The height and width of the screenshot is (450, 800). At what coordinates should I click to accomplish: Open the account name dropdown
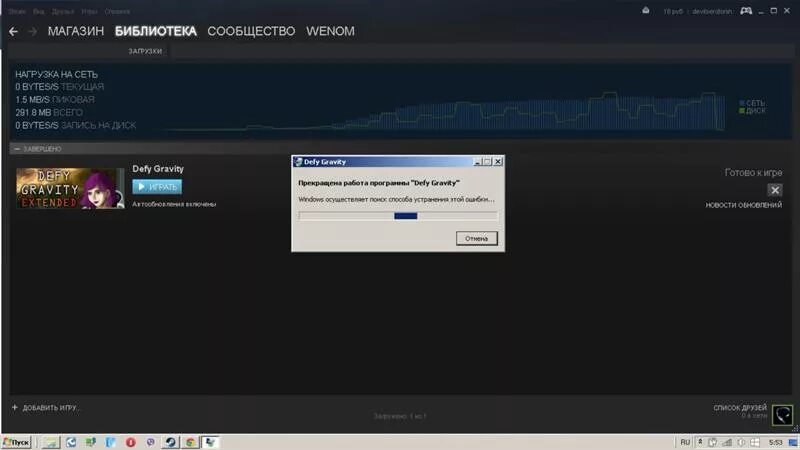[712, 11]
